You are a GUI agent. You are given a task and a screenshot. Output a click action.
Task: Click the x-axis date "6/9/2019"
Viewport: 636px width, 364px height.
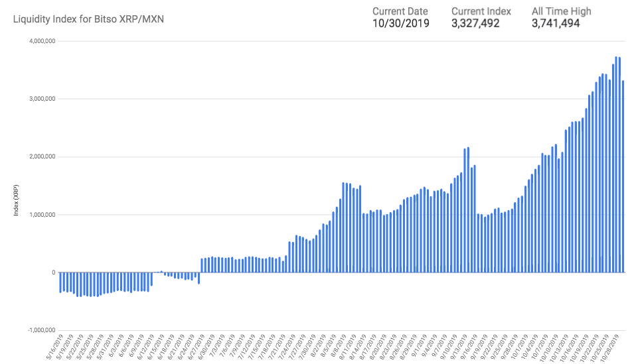tap(136, 345)
